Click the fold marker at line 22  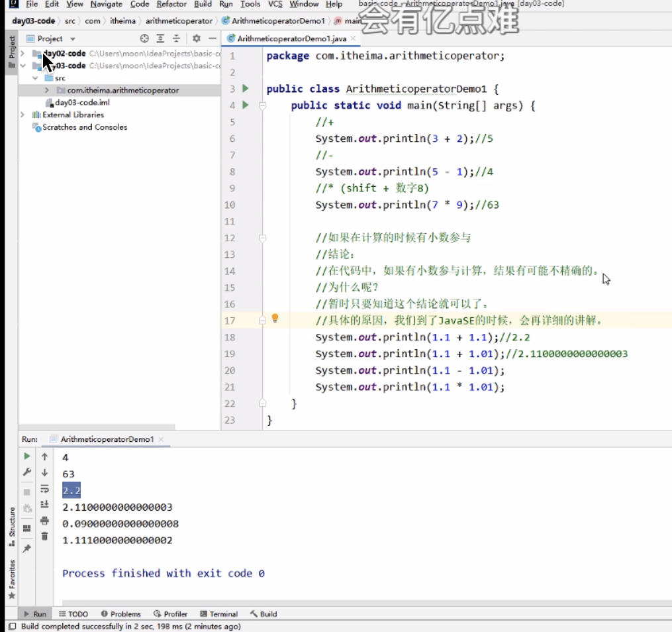[263, 403]
